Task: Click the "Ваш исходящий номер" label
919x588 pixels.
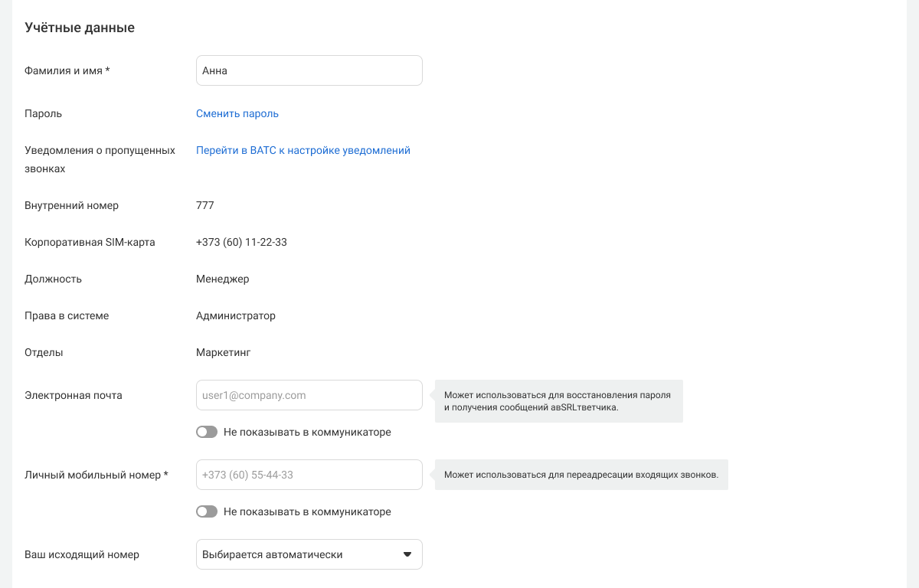Action: tap(82, 554)
